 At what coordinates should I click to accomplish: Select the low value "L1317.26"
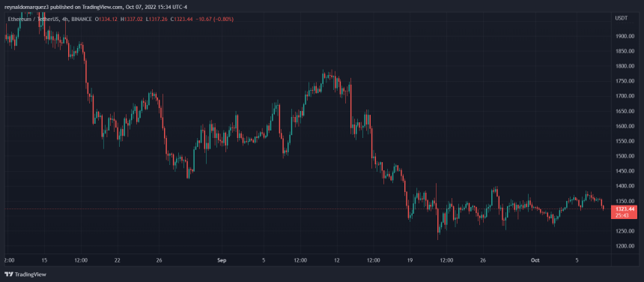click(x=157, y=19)
